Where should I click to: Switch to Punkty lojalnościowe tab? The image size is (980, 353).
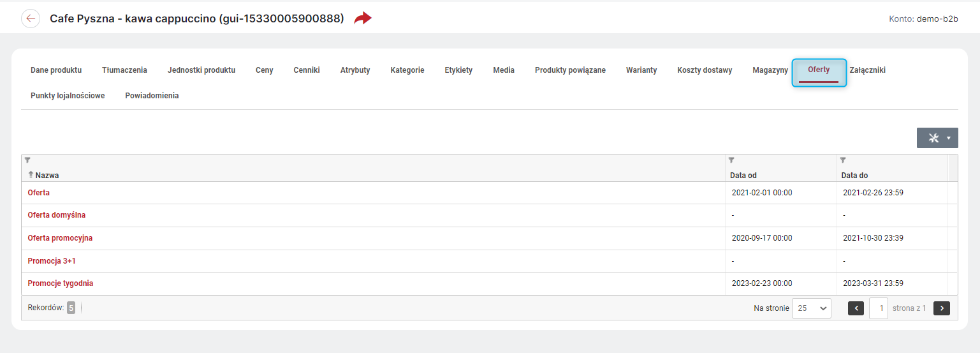(68, 96)
